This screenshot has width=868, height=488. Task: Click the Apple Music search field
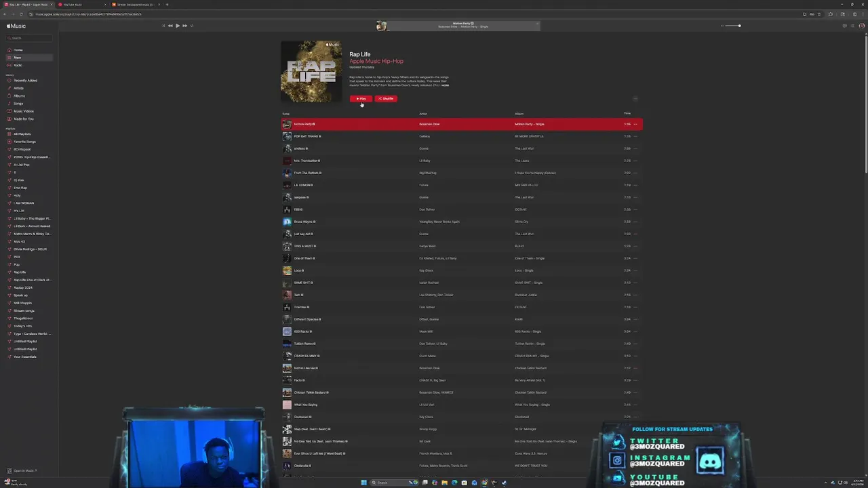[28, 38]
